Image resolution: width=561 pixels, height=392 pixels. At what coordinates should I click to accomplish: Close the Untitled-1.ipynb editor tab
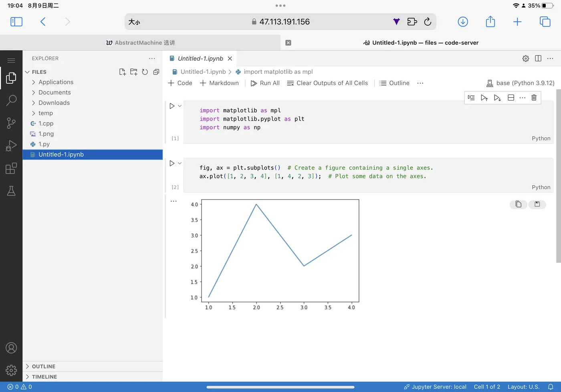coord(230,59)
